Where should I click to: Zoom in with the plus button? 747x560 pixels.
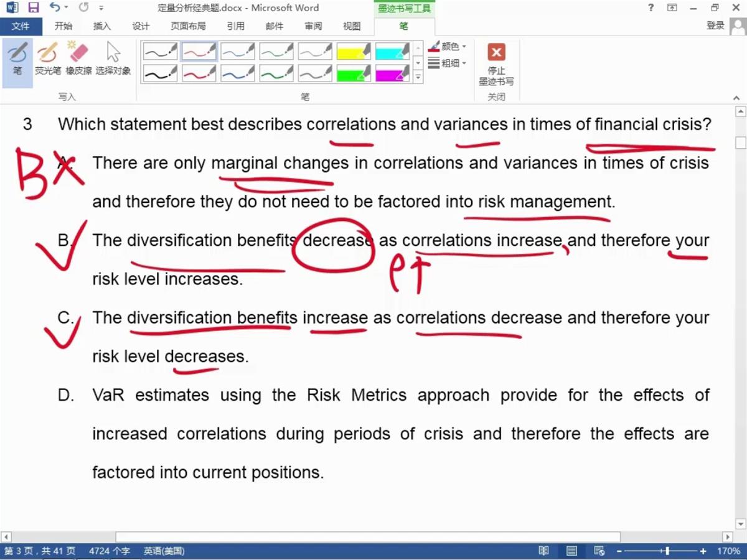coord(703,551)
